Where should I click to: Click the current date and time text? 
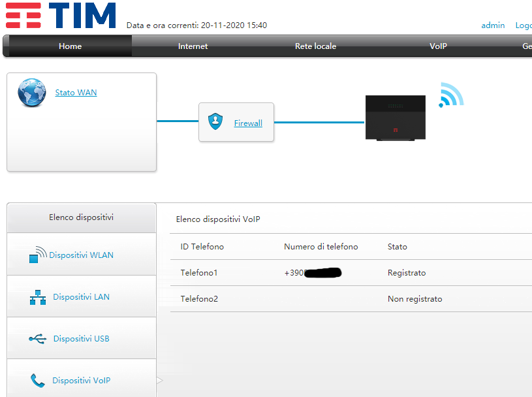tap(196, 25)
